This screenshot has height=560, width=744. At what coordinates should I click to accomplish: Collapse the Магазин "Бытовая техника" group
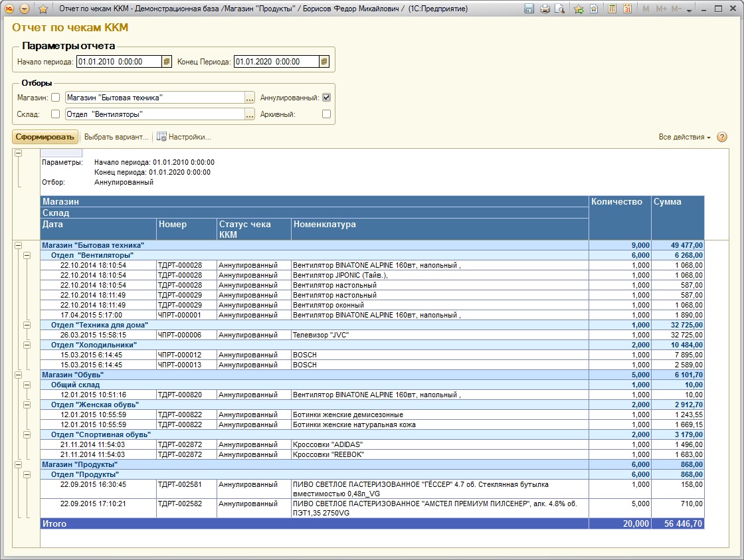18,245
